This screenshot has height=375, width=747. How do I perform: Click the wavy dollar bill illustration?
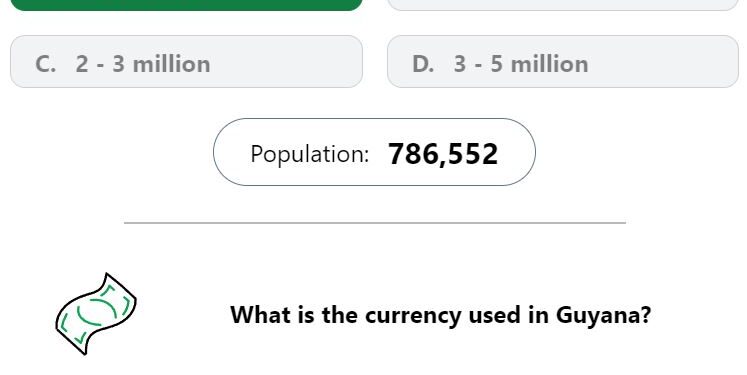(x=96, y=314)
